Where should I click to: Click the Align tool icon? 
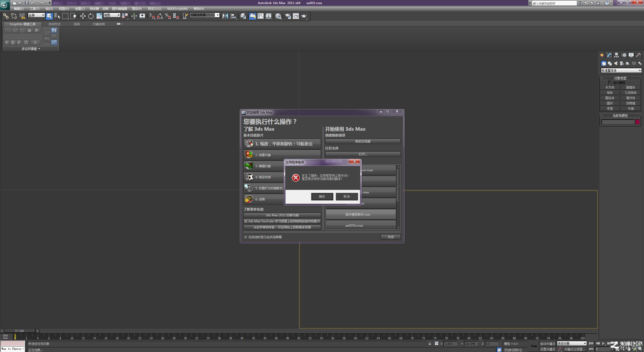pyautogui.click(x=233, y=16)
